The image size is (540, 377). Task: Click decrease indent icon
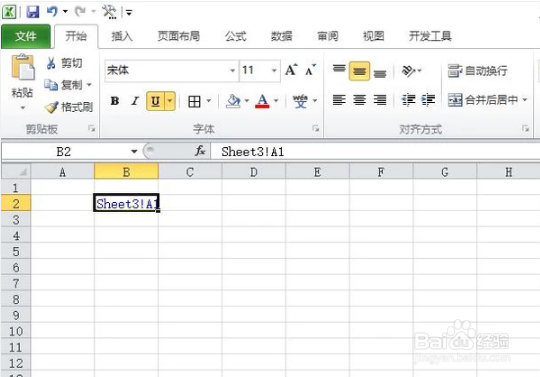tap(408, 100)
